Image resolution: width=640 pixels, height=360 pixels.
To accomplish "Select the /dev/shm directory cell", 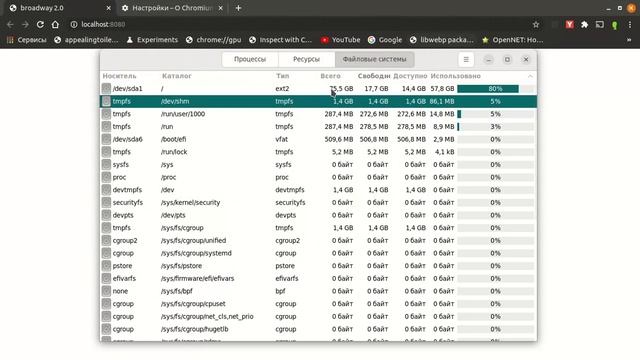I will [x=175, y=101].
